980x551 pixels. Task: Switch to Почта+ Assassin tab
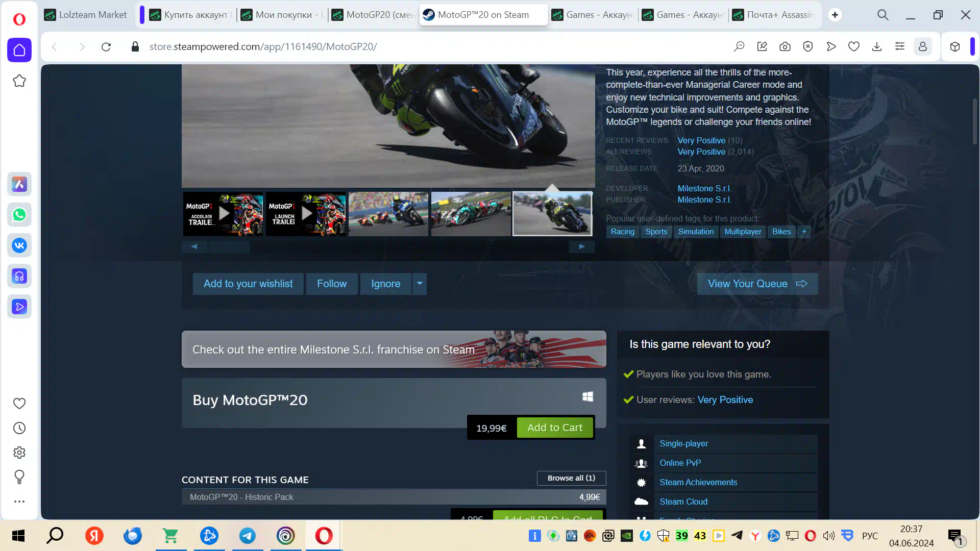[x=773, y=15]
